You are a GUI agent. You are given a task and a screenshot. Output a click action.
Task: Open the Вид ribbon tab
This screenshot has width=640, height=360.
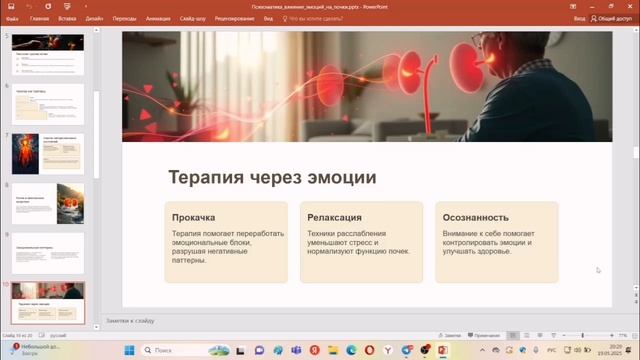tap(268, 19)
